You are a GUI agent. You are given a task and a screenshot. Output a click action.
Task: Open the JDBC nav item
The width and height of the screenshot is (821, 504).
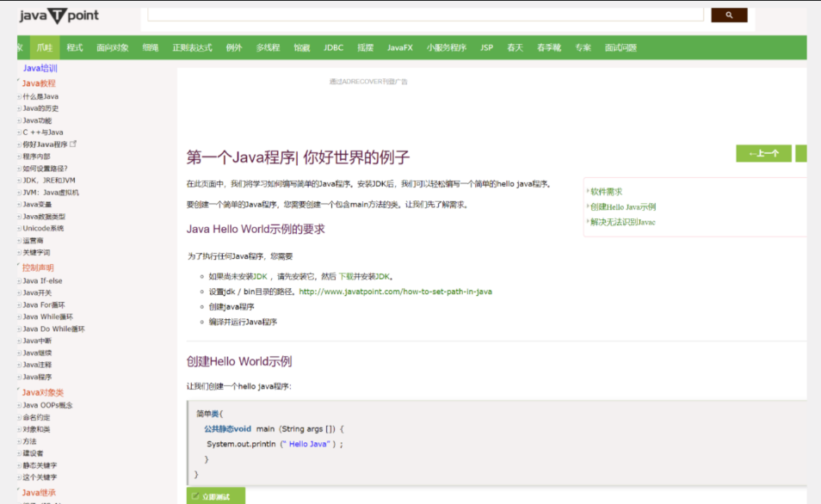point(333,47)
